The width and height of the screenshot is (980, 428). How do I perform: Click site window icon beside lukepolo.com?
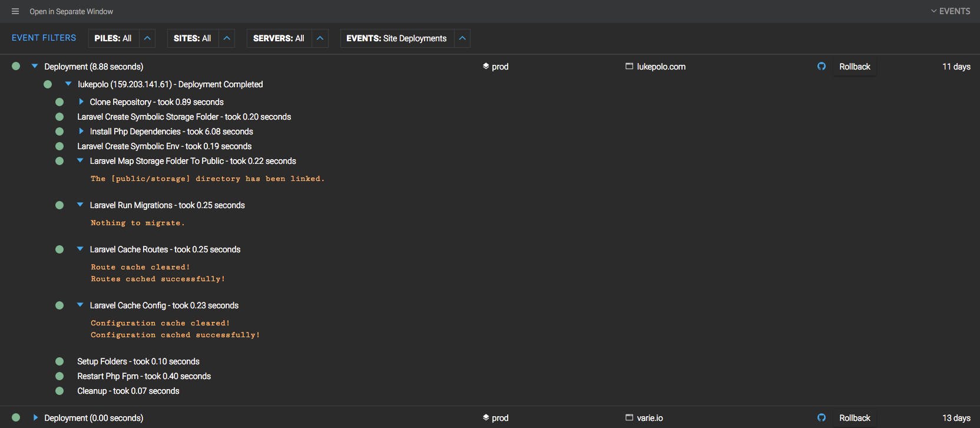[629, 67]
